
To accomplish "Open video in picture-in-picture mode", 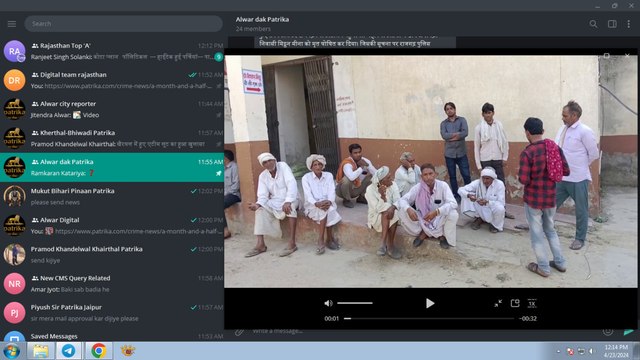I will click(x=515, y=303).
